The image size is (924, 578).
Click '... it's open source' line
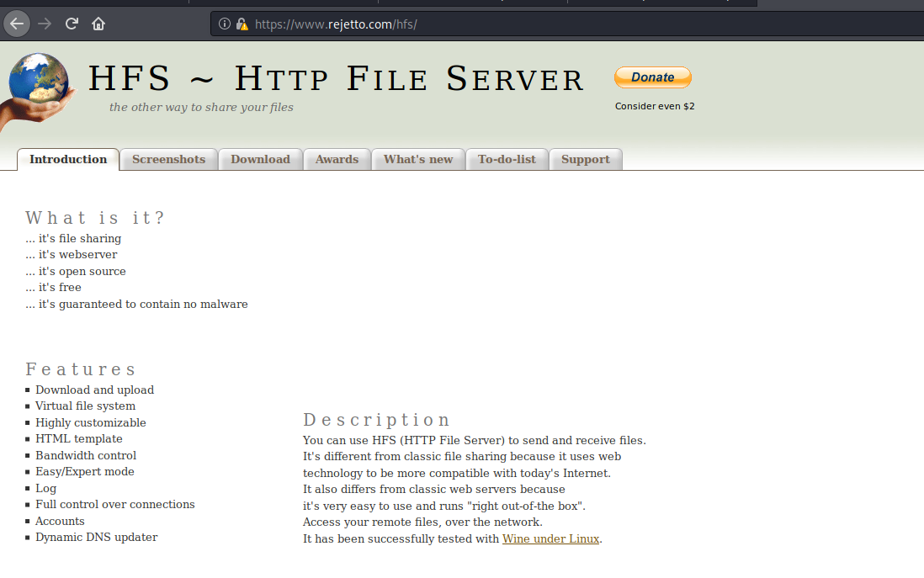click(76, 272)
